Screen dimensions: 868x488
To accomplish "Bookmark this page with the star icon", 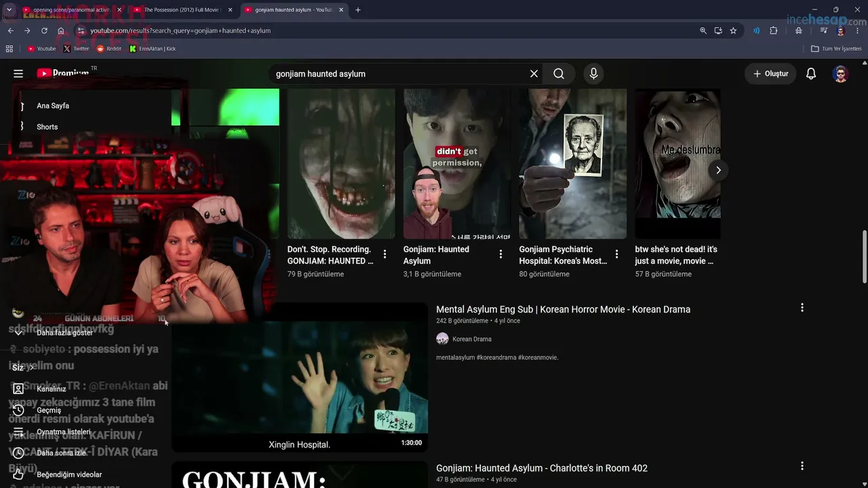I will 733,30.
